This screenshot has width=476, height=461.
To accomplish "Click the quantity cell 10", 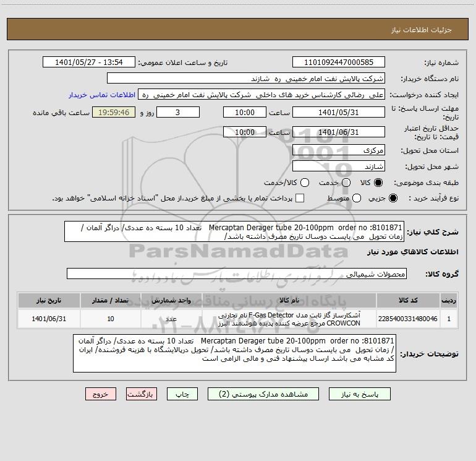I will click(x=111, y=319).
